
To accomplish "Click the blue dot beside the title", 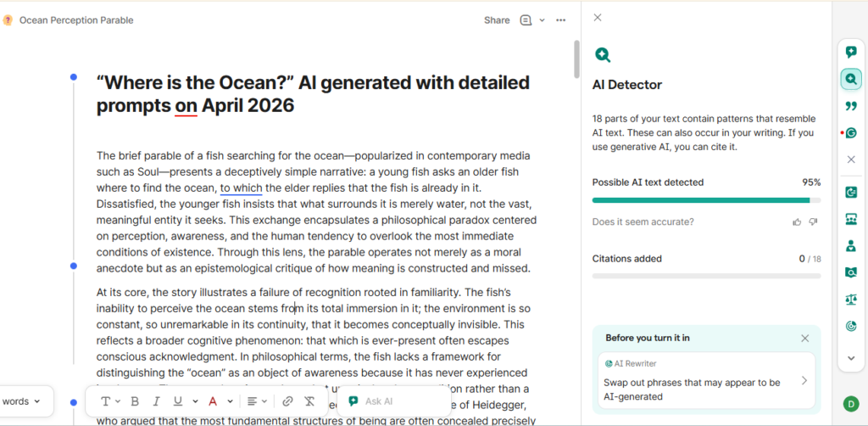I will (74, 77).
